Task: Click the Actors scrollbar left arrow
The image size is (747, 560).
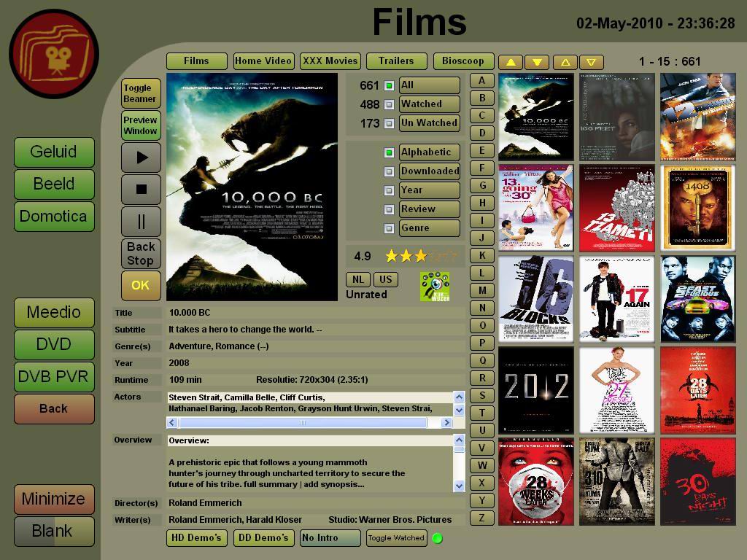Action: pos(172,422)
